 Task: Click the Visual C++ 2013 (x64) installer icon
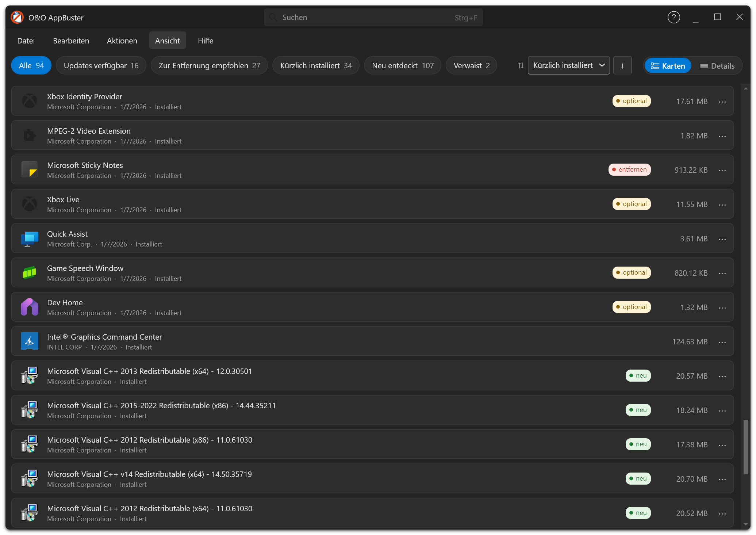[x=30, y=376]
